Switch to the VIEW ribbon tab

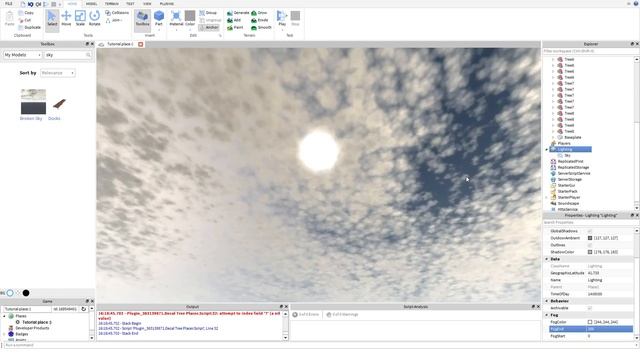pyautogui.click(x=147, y=4)
